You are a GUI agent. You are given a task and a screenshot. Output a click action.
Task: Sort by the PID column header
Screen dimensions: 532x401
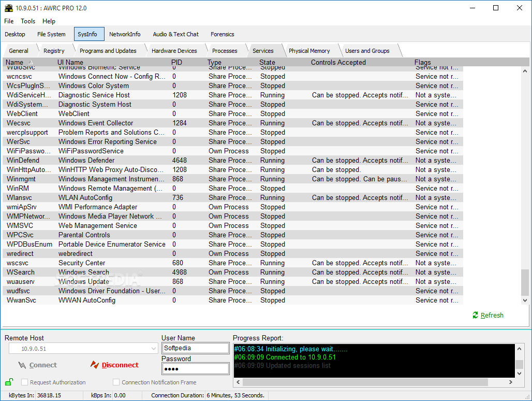click(x=187, y=62)
